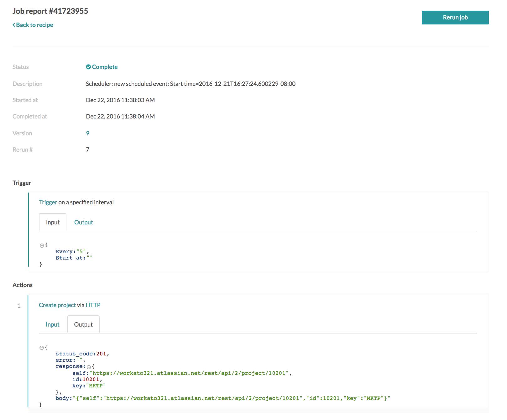Switch to the Input tab of Create project
The width and height of the screenshot is (507, 420).
pos(52,324)
